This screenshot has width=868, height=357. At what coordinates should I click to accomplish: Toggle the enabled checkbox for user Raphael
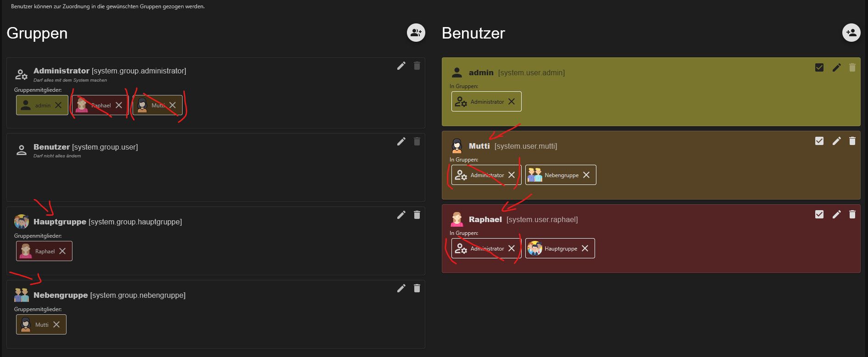coord(819,214)
